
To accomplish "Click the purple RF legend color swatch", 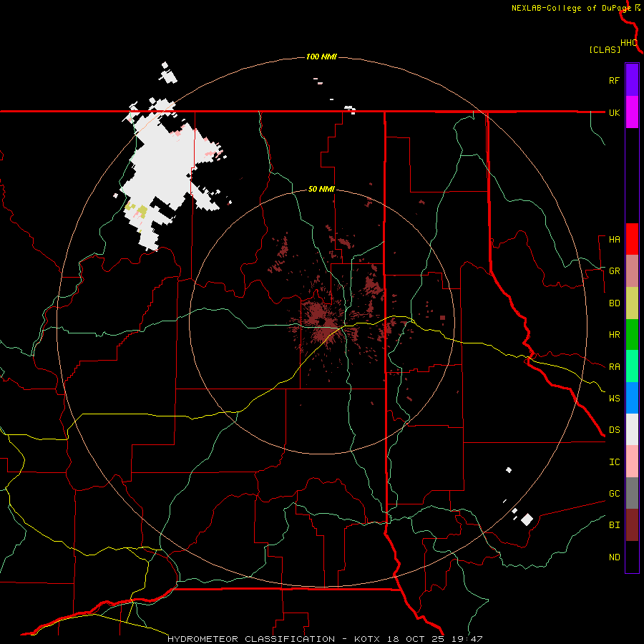I will tap(632, 80).
